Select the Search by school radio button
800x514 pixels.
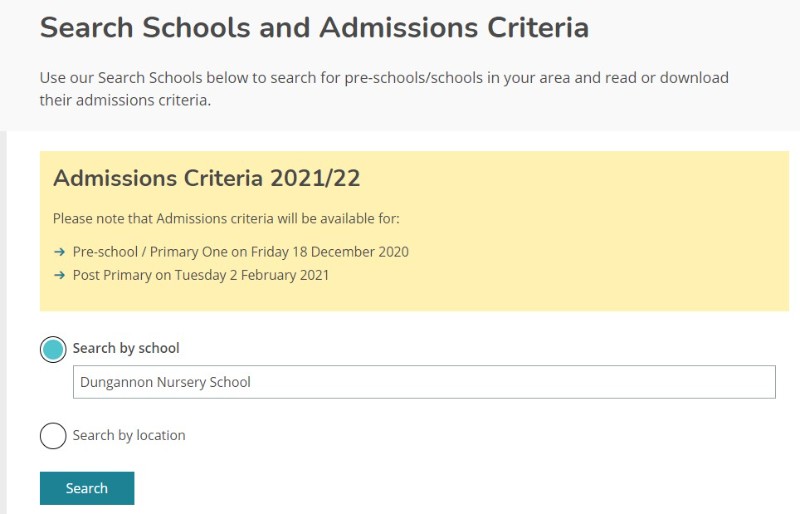click(x=53, y=349)
